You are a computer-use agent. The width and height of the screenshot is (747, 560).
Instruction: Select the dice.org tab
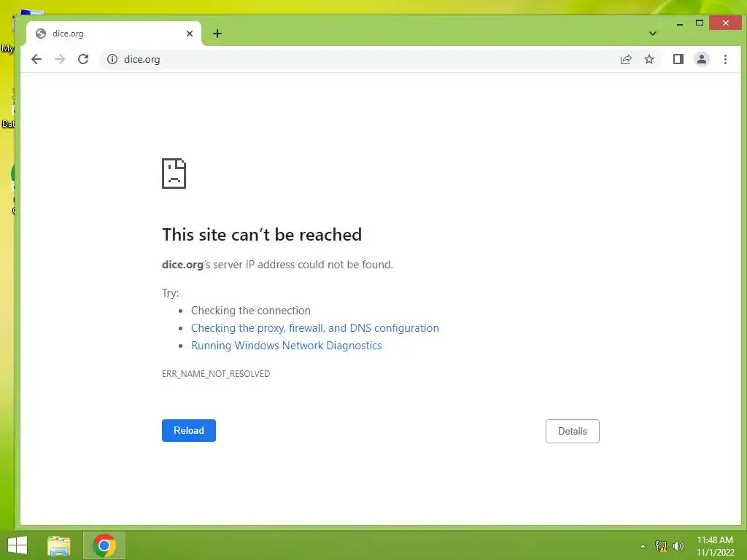[x=113, y=34]
